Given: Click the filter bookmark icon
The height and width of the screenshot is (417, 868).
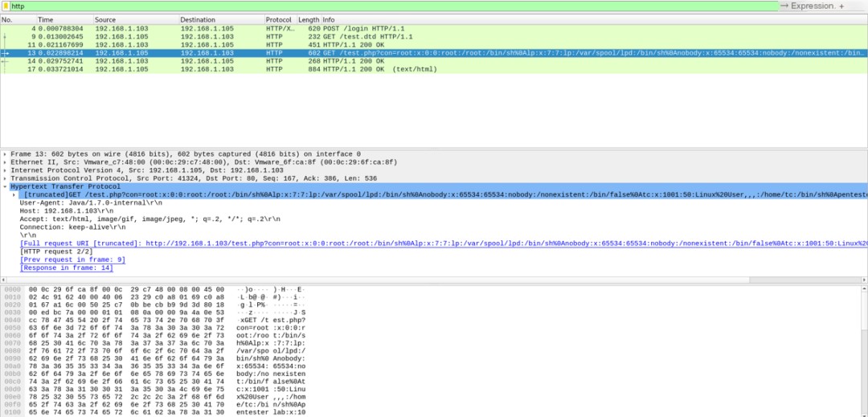Looking at the screenshot, I should pos(6,6).
